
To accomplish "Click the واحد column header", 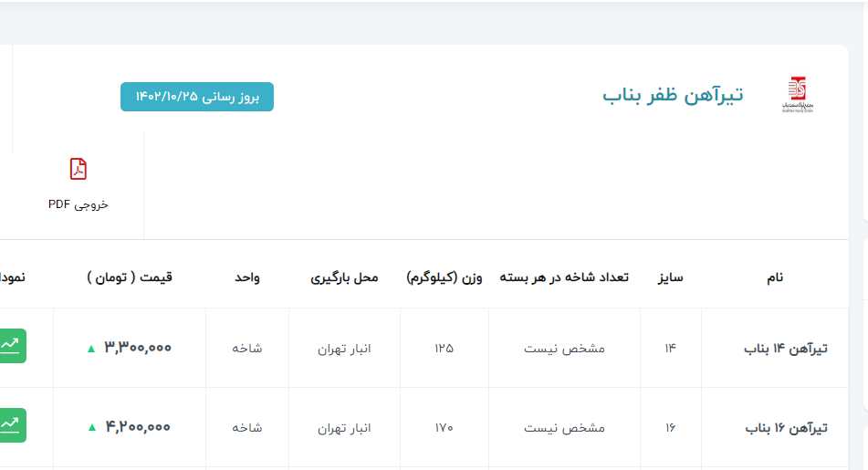I will pos(247,277).
